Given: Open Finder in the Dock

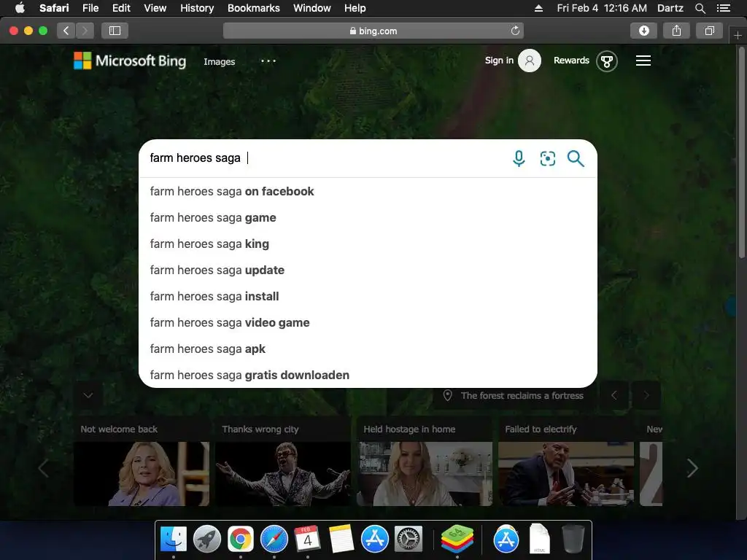Looking at the screenshot, I should click(x=174, y=539).
